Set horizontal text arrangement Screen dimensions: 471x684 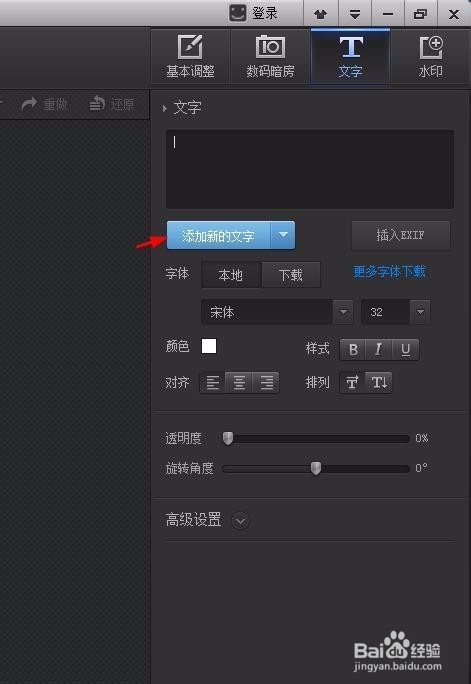pyautogui.click(x=352, y=383)
